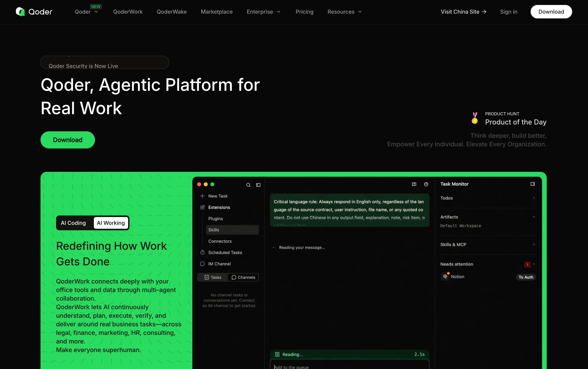Click the Reading progress status bar
This screenshot has height=369, width=588.
coord(349,354)
